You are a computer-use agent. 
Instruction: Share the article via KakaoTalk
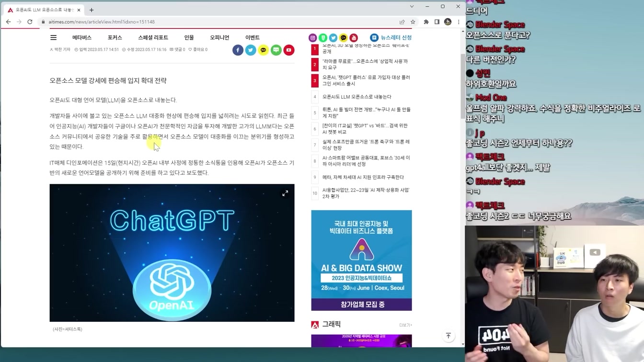point(264,50)
